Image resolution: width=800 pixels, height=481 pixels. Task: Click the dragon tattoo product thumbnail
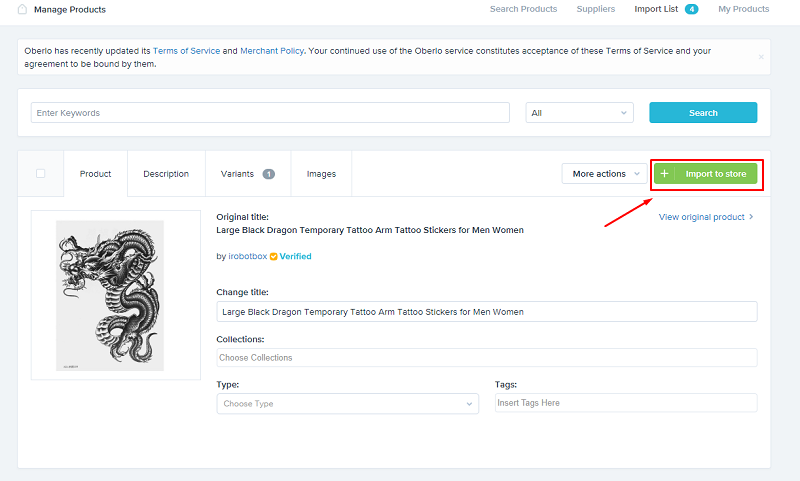tap(110, 296)
